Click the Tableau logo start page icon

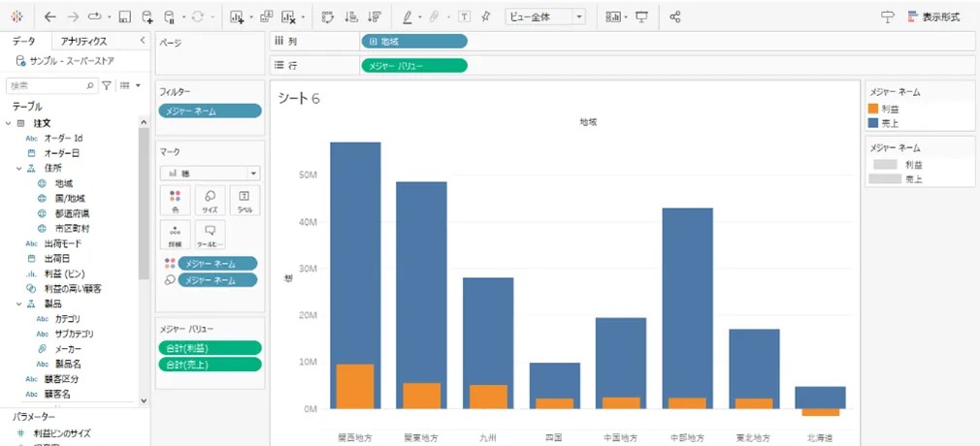pyautogui.click(x=17, y=16)
